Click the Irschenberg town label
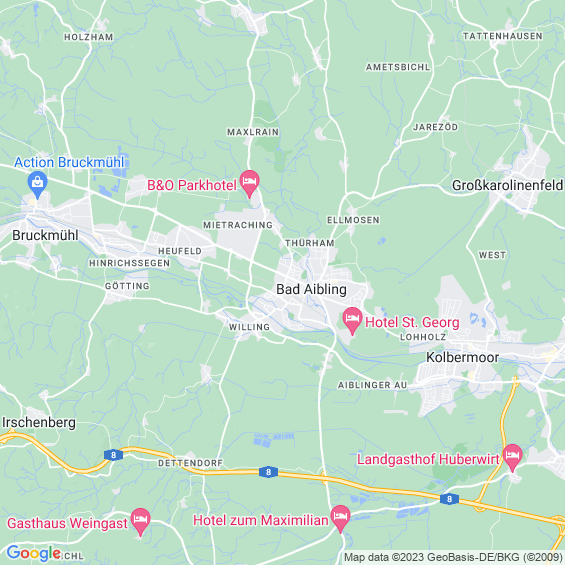This screenshot has height=565, width=565. coord(39,423)
